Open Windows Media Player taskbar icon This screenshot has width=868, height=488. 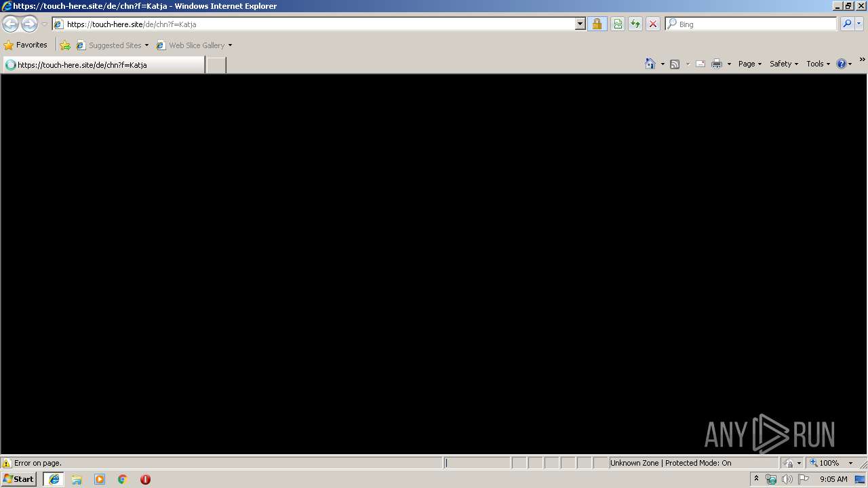pos(100,479)
